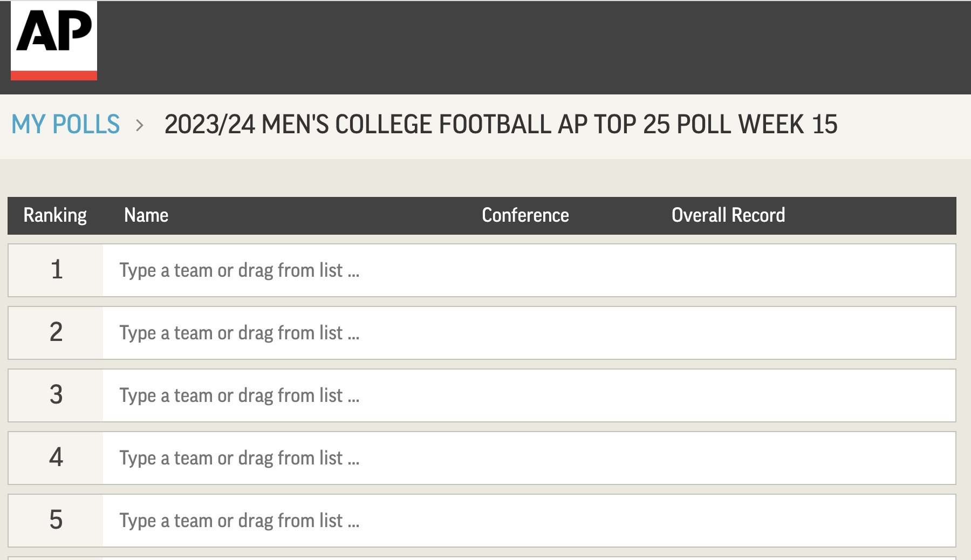This screenshot has height=560, width=971.
Task: Focus the team input for rank 1
Action: click(x=529, y=270)
